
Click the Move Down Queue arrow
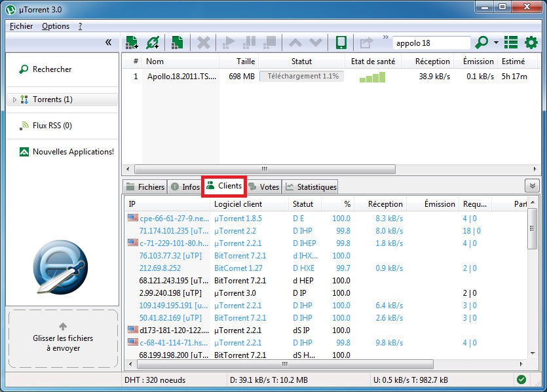coord(316,43)
